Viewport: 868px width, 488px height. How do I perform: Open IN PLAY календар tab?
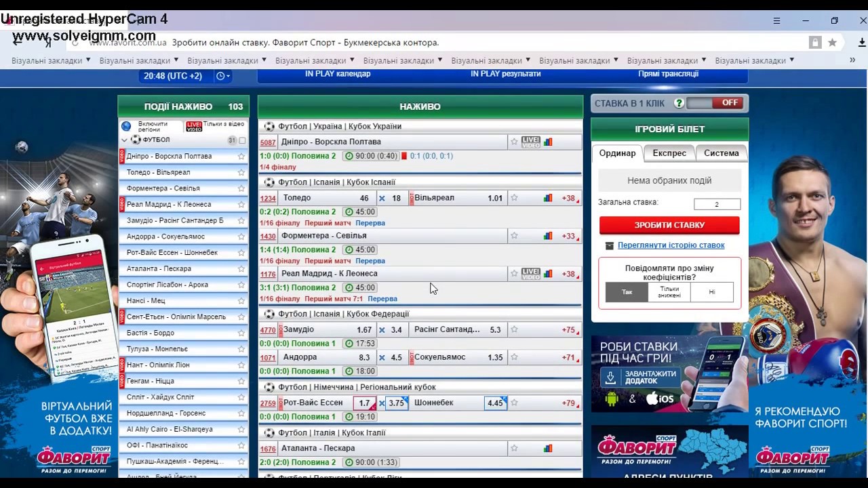338,74
